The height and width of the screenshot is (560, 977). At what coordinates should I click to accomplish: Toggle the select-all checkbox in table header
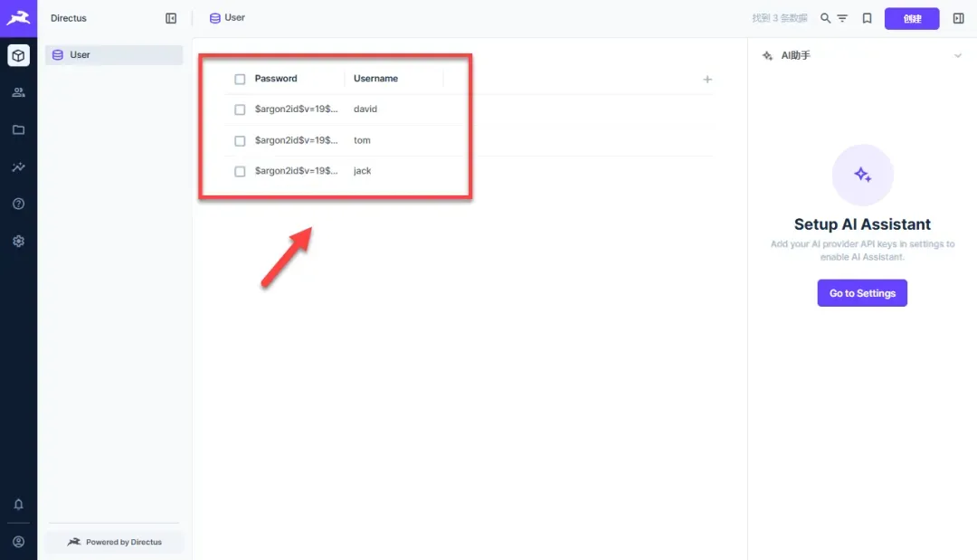pos(240,79)
